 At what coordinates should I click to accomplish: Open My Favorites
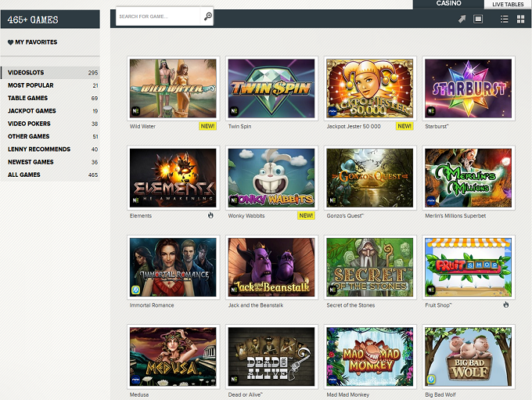click(32, 42)
